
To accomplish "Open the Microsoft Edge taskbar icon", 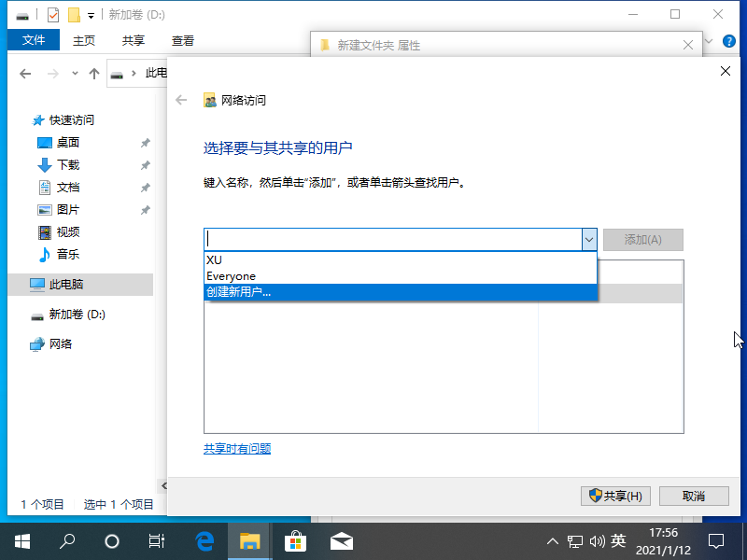I will (x=204, y=540).
